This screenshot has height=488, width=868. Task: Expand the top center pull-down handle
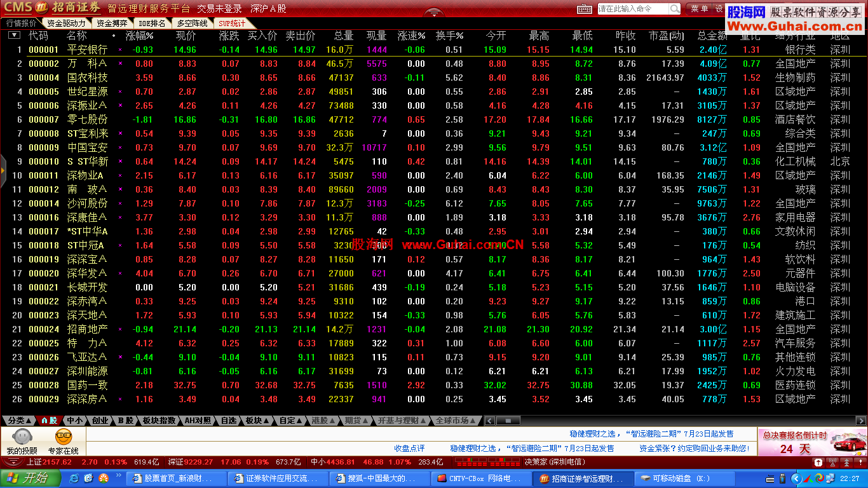click(x=434, y=12)
